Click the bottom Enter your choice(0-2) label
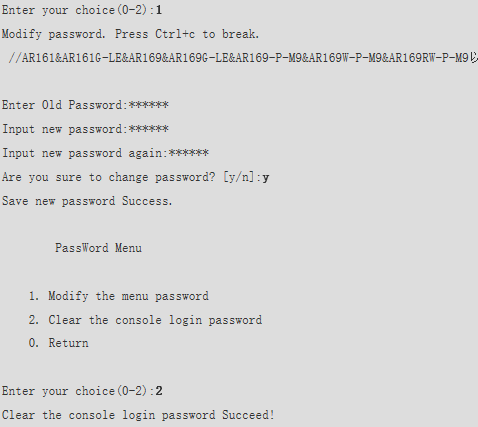478x427 pixels. click(78, 391)
